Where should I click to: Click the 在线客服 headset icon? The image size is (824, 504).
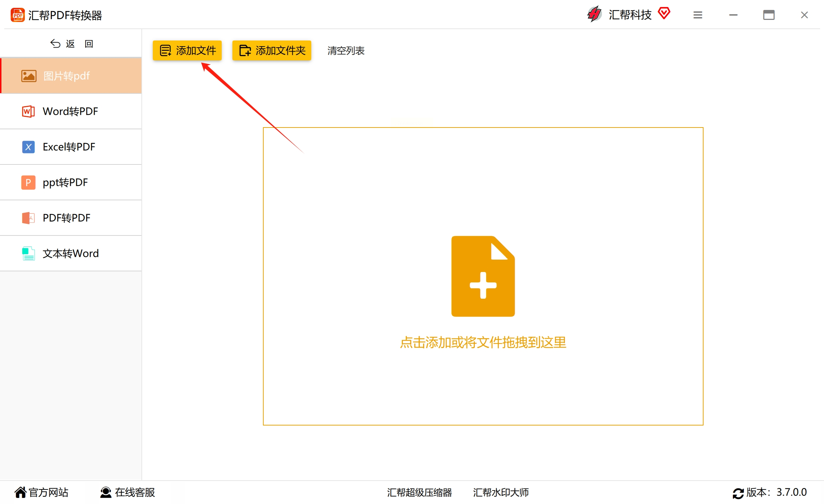[x=106, y=492]
